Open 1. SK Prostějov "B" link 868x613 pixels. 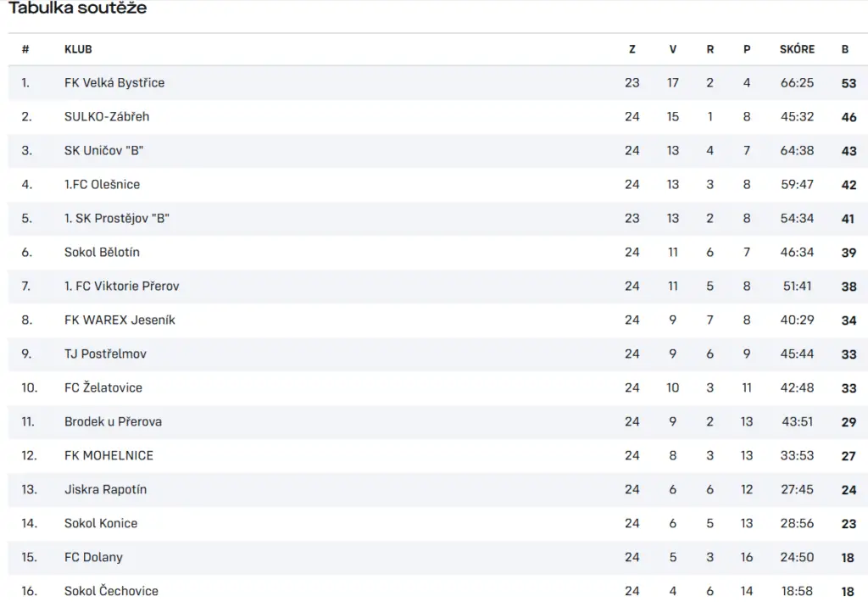[x=117, y=219]
